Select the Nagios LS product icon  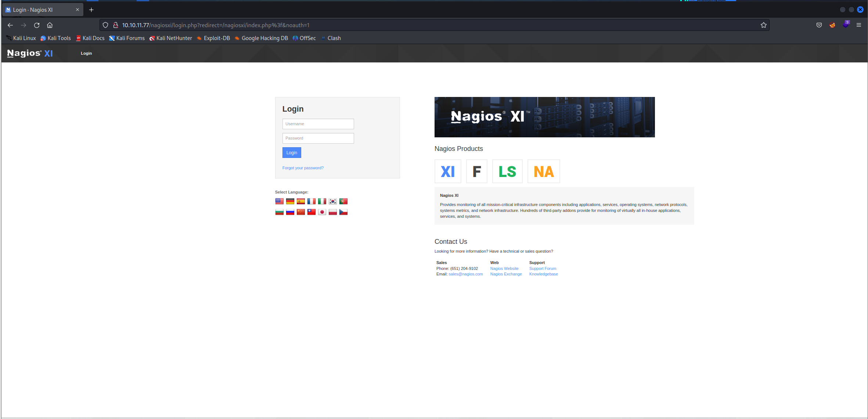(507, 171)
